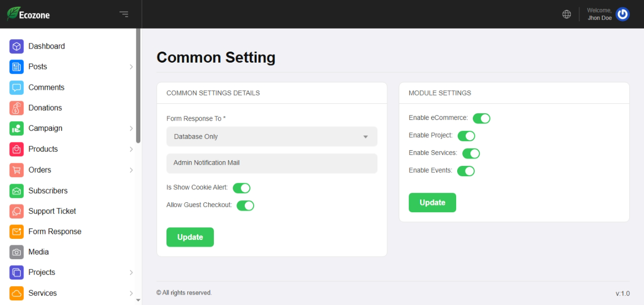Click the Subscribers envelope icon
Viewport: 644px width, 305px height.
tap(17, 191)
